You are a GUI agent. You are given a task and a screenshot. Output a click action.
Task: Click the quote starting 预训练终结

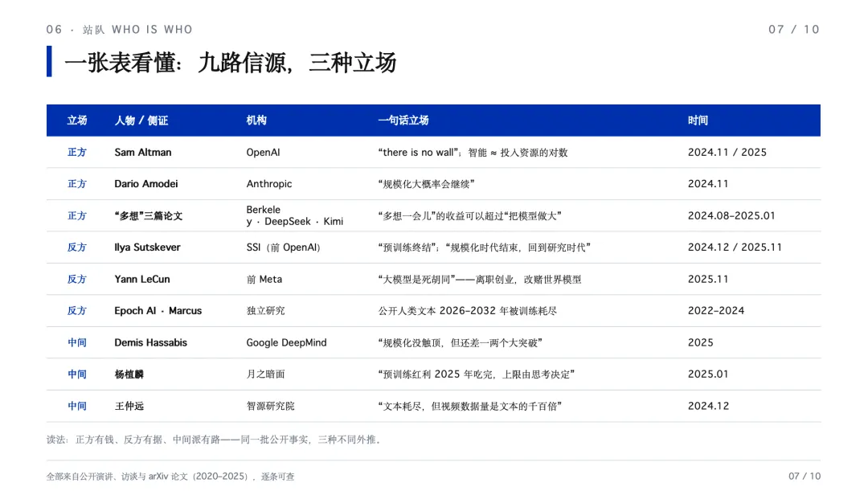point(485,248)
